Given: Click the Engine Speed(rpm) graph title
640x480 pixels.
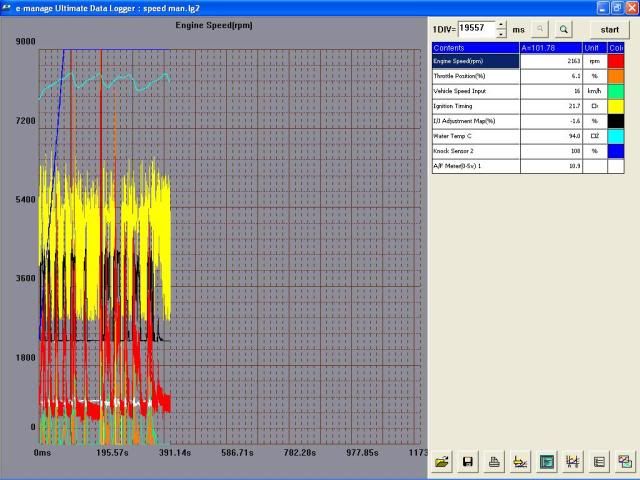Looking at the screenshot, I should 214,25.
